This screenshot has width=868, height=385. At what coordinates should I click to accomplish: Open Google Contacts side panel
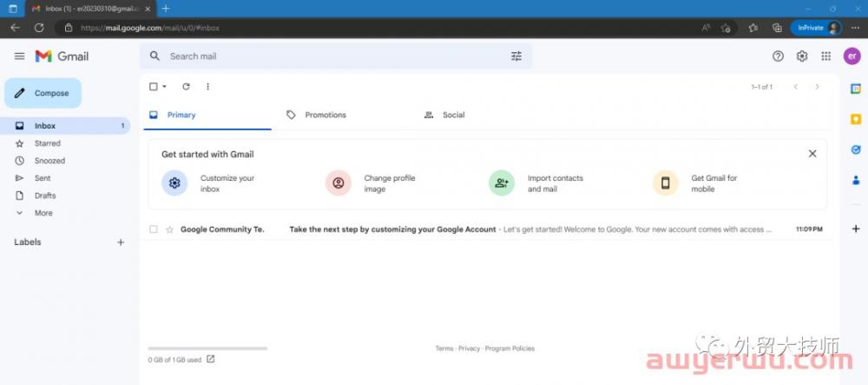856,180
